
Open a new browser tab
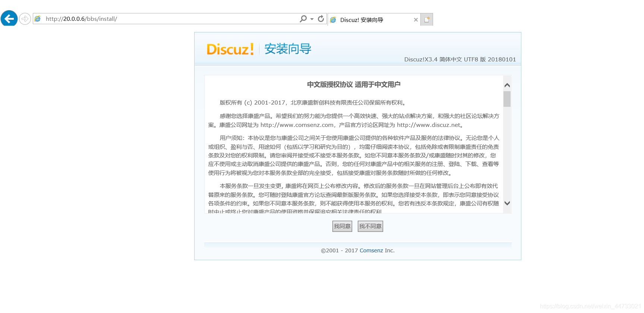click(x=427, y=20)
